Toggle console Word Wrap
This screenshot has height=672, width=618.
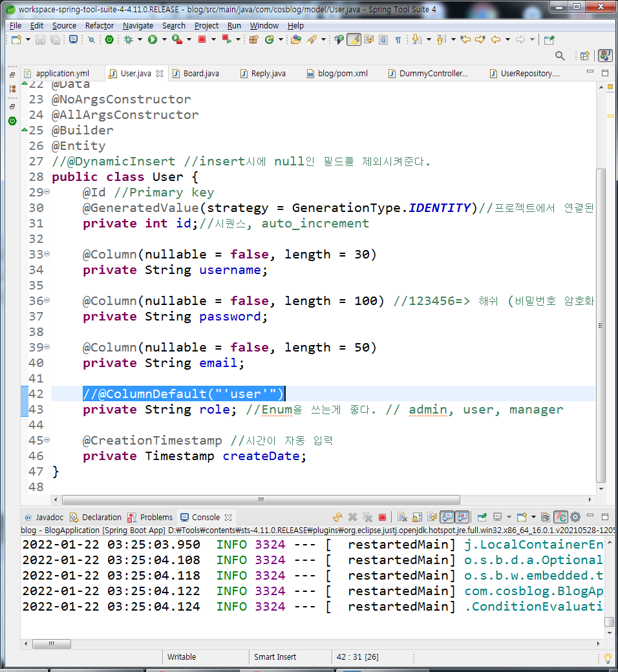432,518
